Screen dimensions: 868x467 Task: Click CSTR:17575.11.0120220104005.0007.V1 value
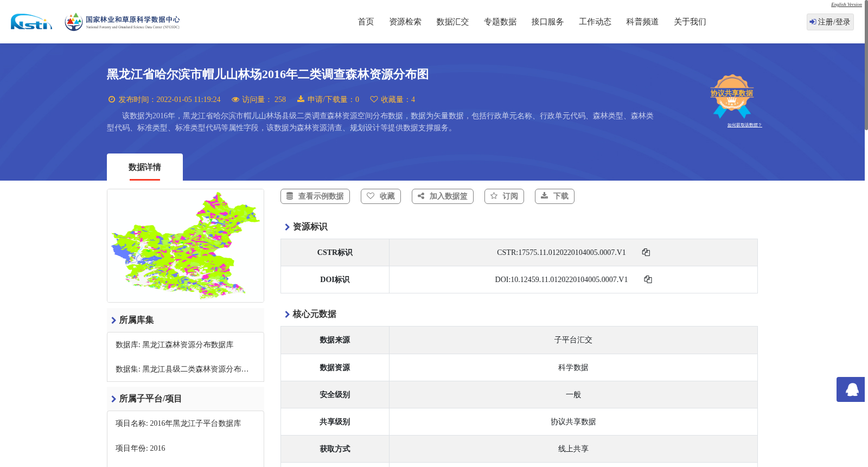click(561, 253)
